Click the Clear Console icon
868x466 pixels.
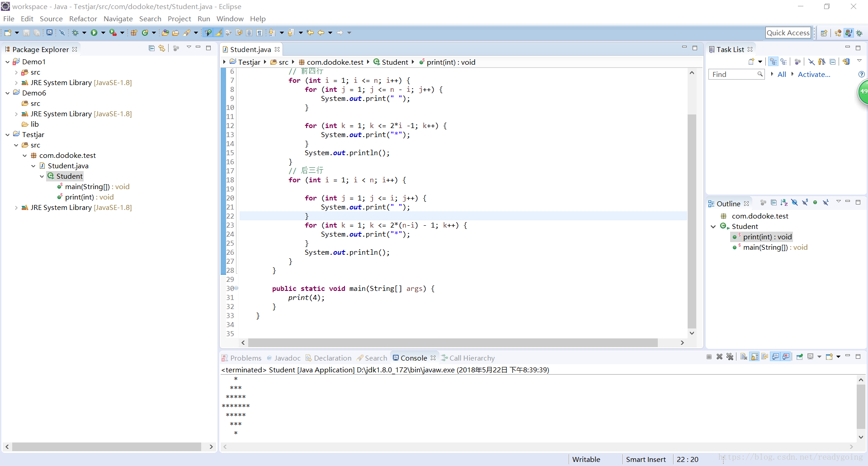tap(744, 357)
